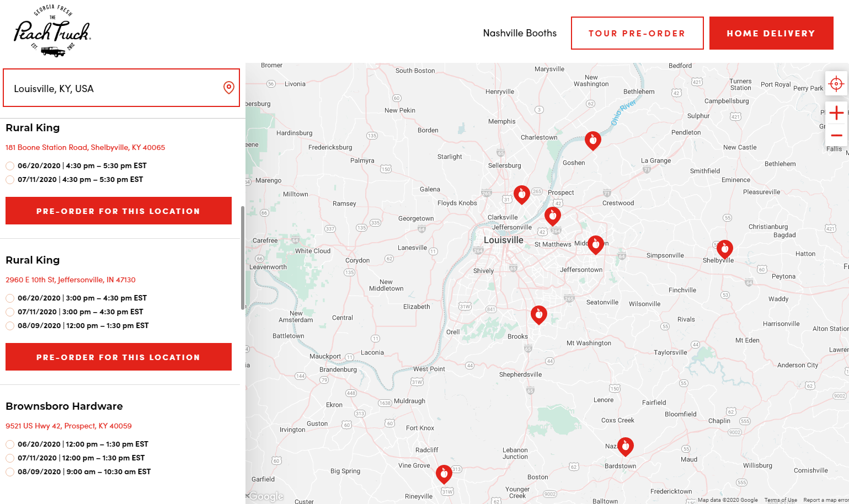
Task: Click Report a map error link
Action: 826,500
